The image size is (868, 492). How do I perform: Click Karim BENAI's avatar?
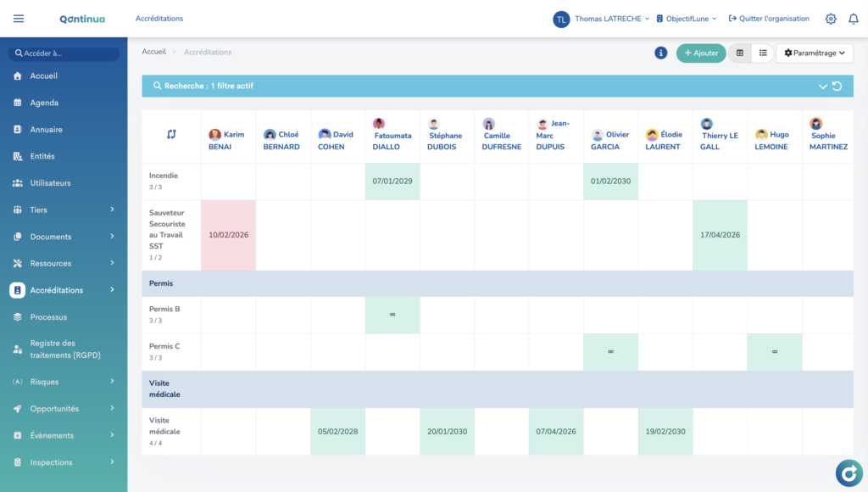215,134
